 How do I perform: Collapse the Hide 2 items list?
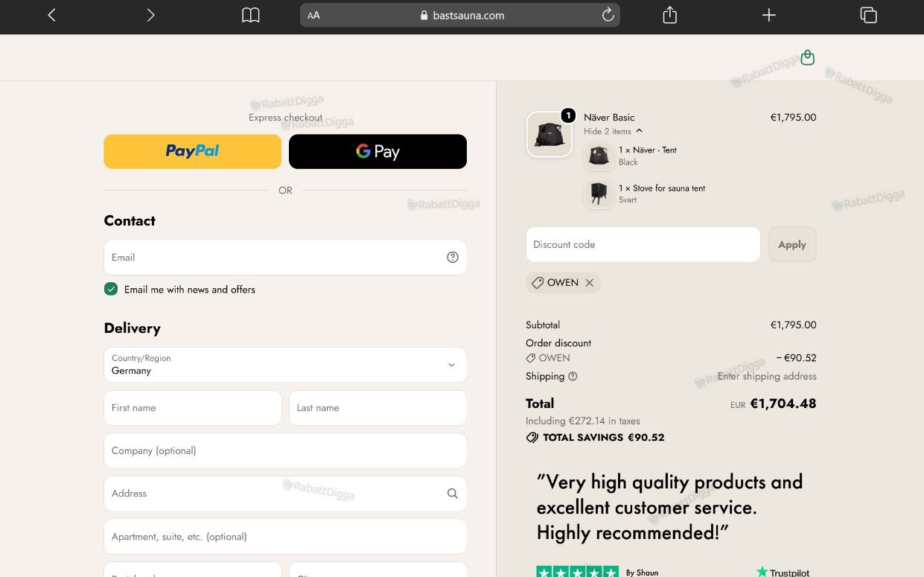(x=613, y=131)
